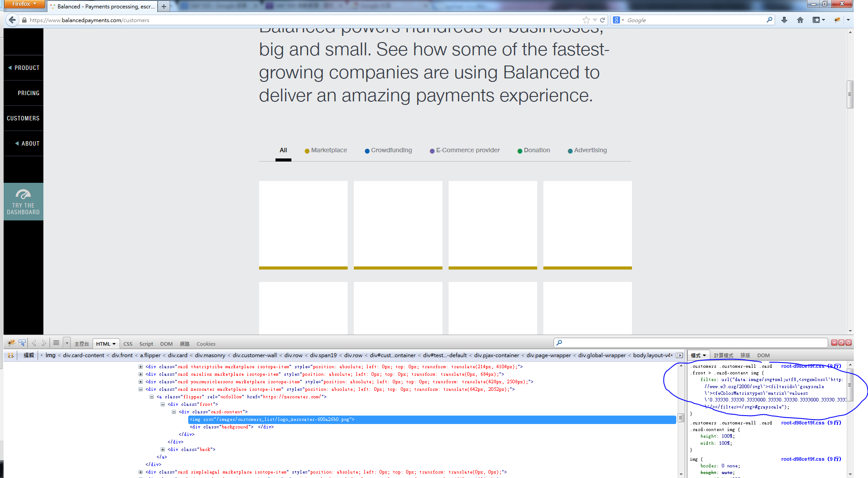Image resolution: width=868 pixels, height=478 pixels.
Task: Go to CUSTOMERS in the sidebar
Action: click(23, 118)
